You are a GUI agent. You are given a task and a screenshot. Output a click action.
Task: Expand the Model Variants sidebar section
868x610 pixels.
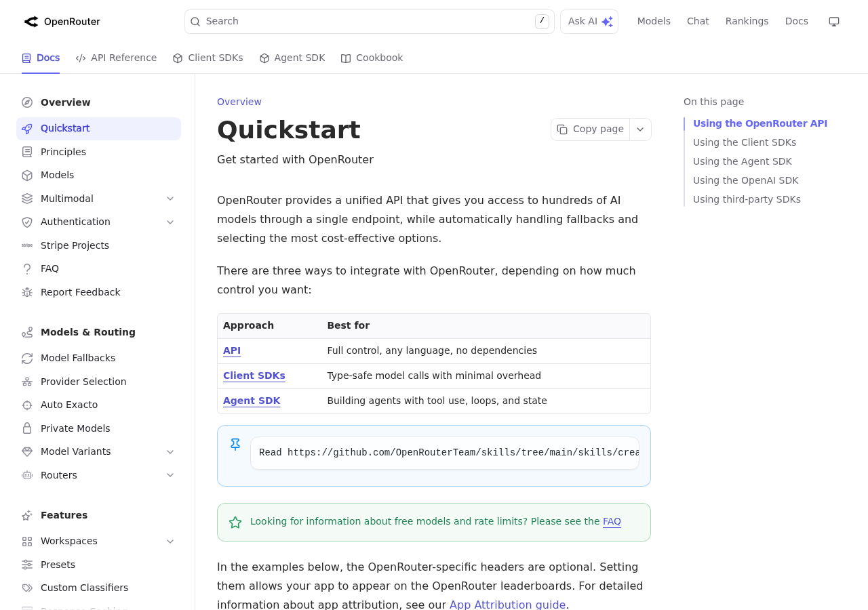[170, 452]
